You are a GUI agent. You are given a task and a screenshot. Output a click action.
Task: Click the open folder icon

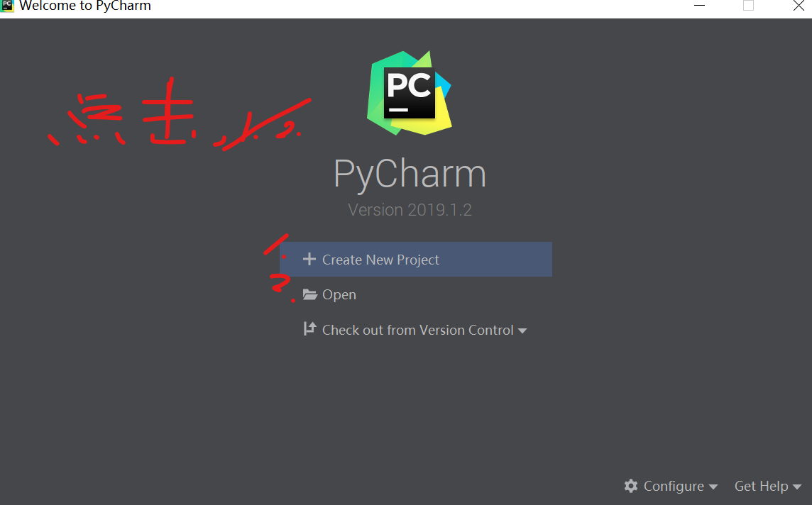click(x=309, y=294)
